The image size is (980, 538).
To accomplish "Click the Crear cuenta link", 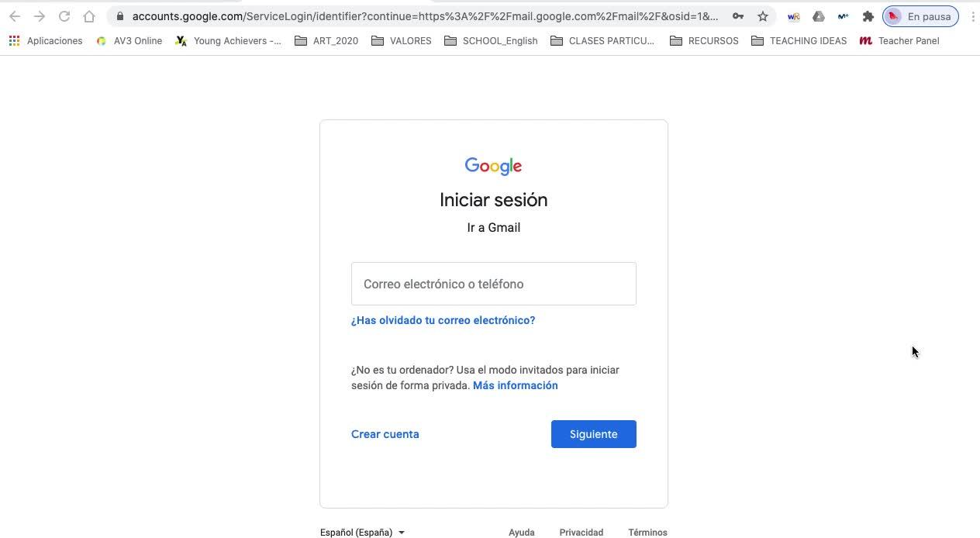I will point(385,434).
